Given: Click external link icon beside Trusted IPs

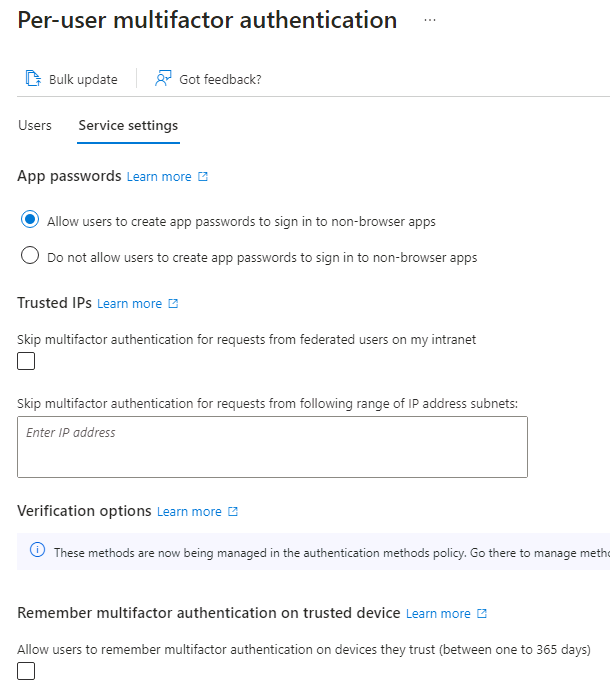Looking at the screenshot, I should [173, 303].
